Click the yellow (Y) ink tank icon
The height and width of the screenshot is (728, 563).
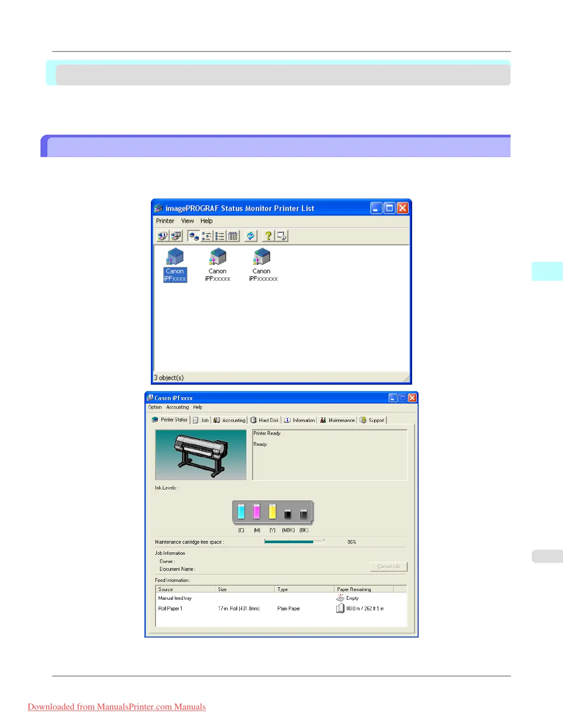click(272, 511)
